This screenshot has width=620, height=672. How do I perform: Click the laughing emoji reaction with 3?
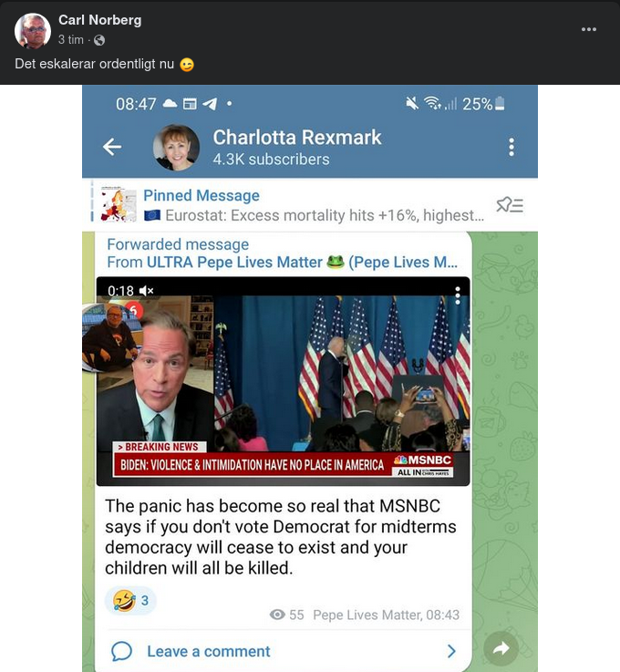coord(130,600)
